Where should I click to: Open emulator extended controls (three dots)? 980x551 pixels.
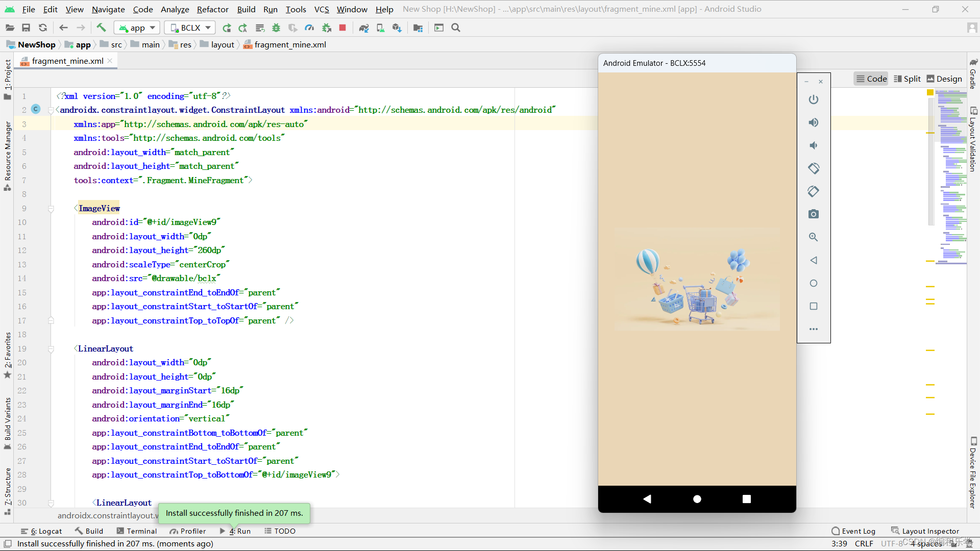click(814, 329)
